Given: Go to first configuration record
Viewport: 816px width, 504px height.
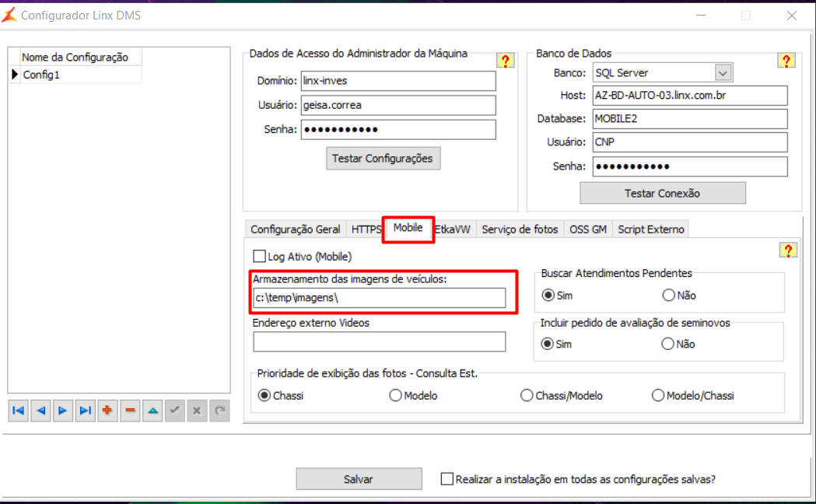Looking at the screenshot, I should tap(18, 411).
